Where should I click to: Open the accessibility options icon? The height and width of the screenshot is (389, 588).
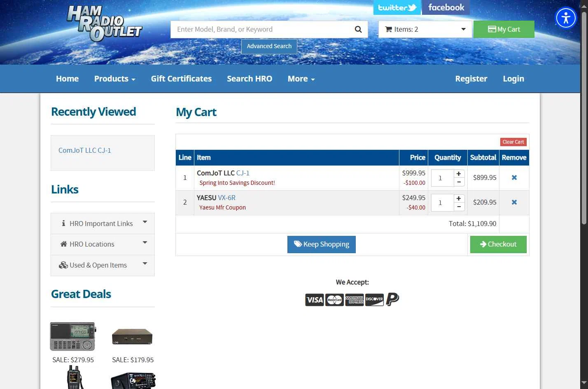tap(566, 18)
